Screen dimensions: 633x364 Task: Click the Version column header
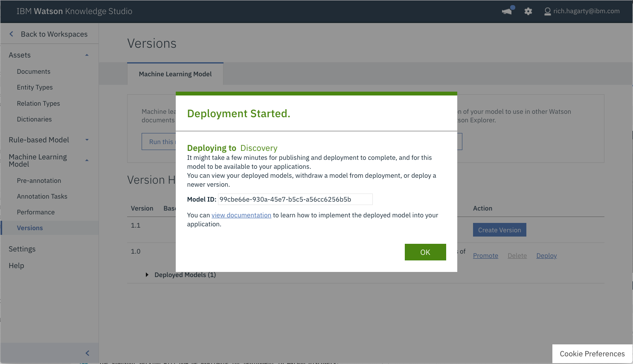142,208
